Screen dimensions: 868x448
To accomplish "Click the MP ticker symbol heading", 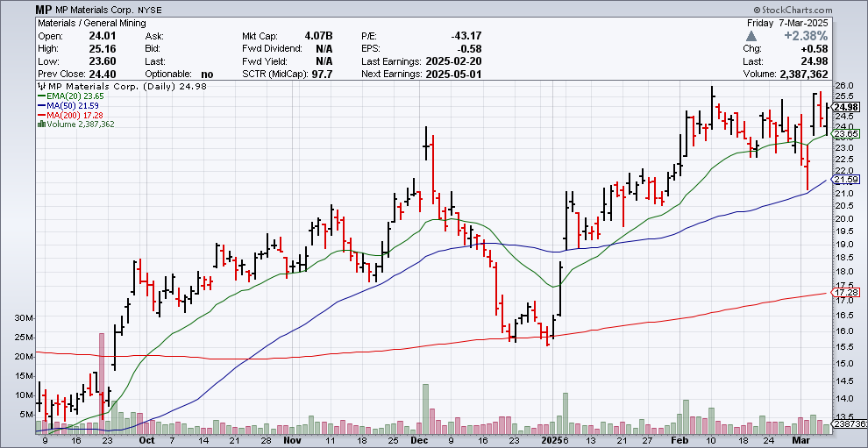I will click(x=42, y=10).
